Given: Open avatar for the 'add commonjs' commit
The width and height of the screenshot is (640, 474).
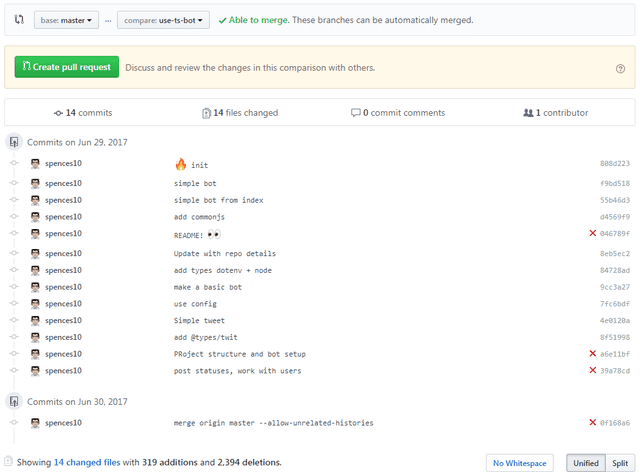Looking at the screenshot, I should (x=36, y=217).
